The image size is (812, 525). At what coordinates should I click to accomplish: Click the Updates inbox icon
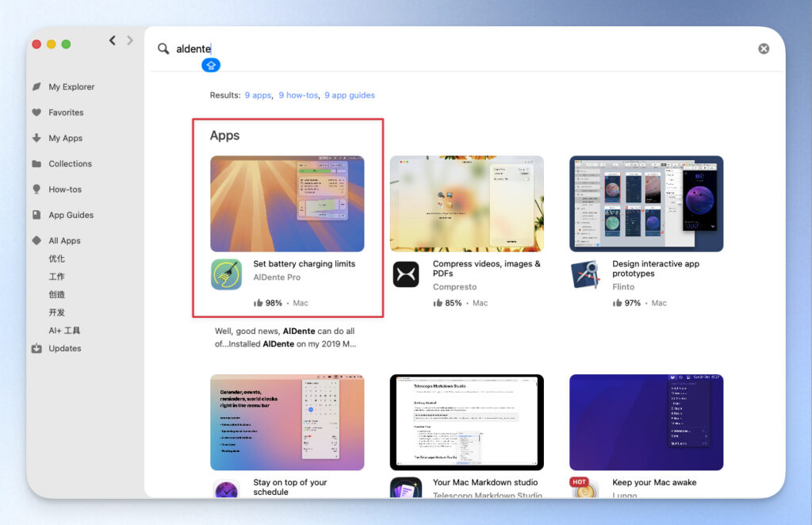point(36,348)
